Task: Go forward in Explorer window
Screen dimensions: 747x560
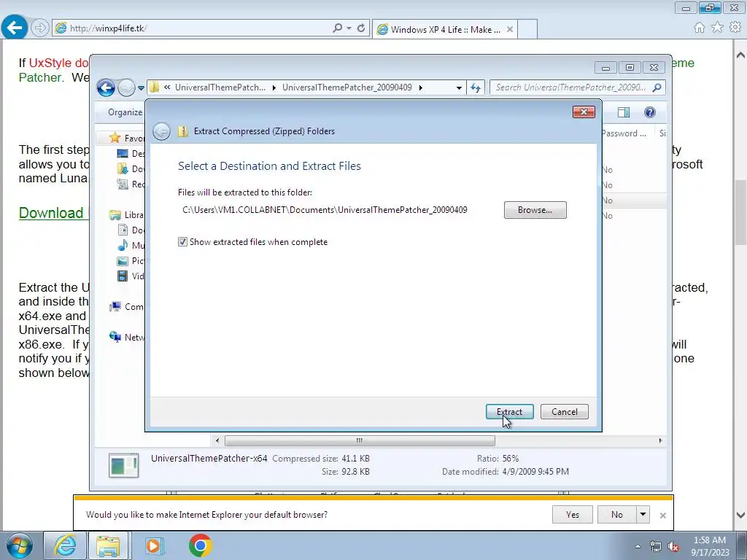Action: 126,87
